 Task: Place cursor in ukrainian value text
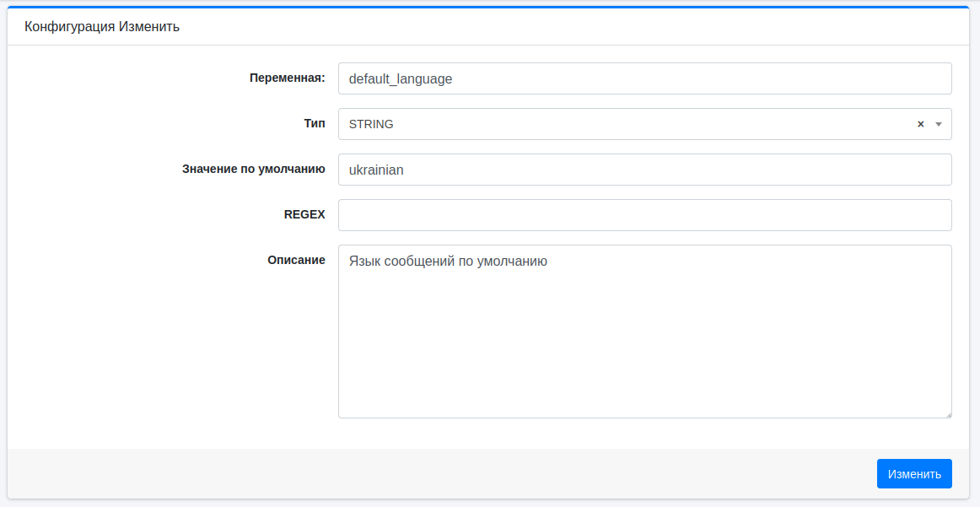click(x=376, y=170)
